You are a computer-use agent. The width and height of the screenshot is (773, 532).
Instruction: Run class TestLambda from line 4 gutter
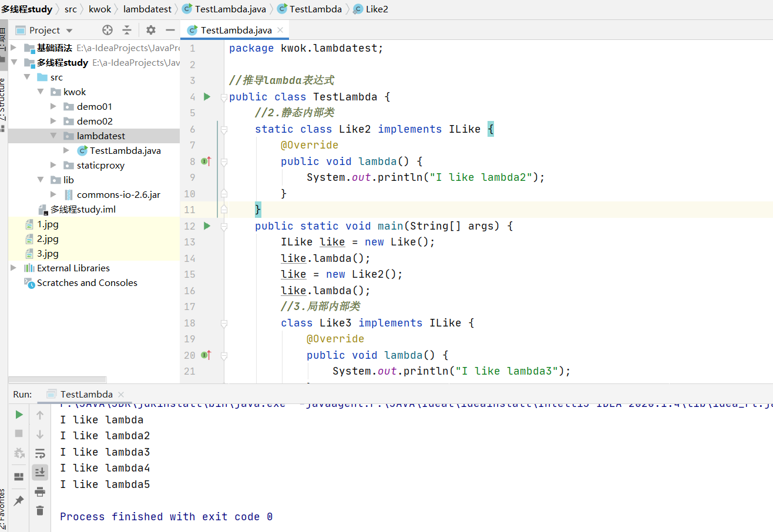[207, 96]
